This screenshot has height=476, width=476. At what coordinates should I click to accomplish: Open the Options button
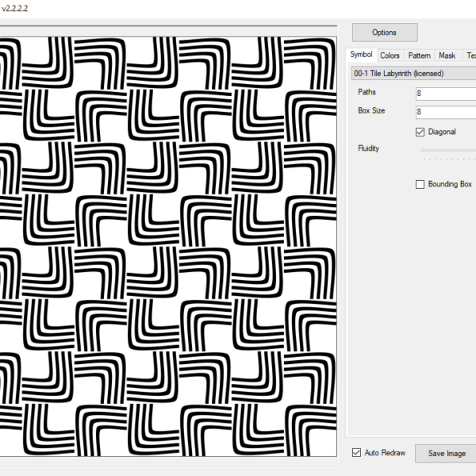[x=385, y=33]
